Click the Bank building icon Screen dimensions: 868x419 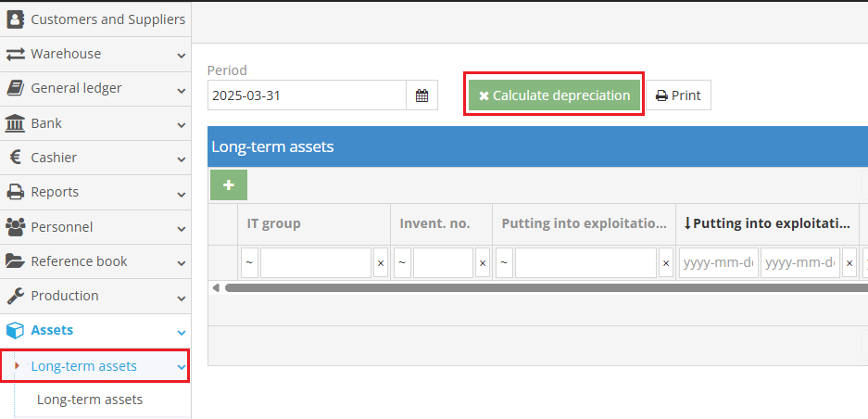(x=16, y=123)
